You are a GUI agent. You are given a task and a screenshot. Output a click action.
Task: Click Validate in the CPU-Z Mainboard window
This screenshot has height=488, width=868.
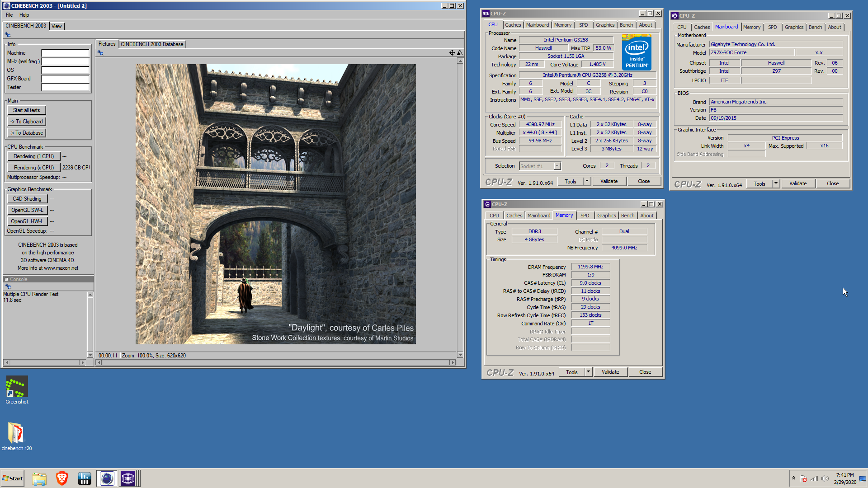point(798,183)
